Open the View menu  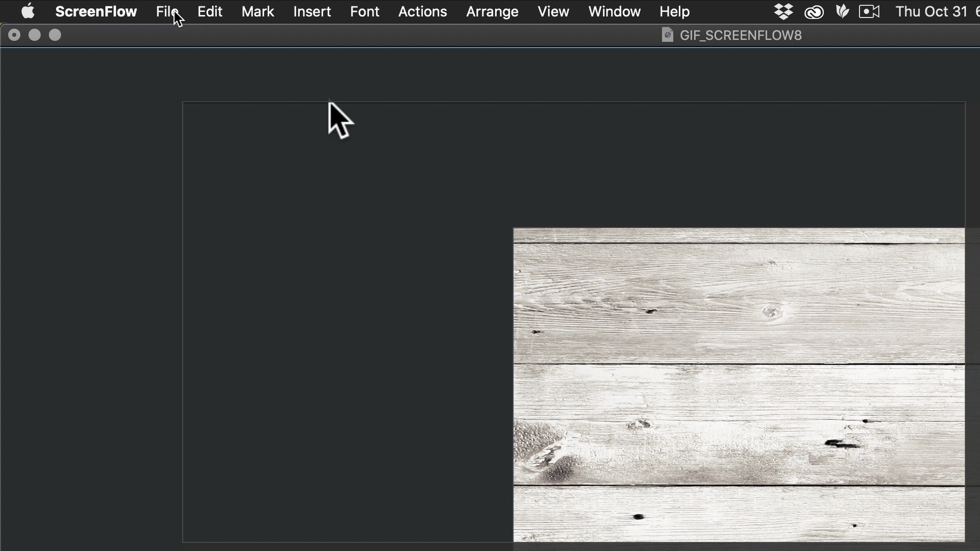tap(553, 11)
